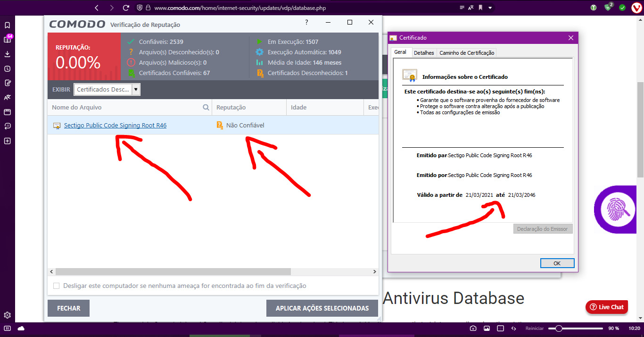
Task: Click the address bar URL field
Action: [x=302, y=8]
